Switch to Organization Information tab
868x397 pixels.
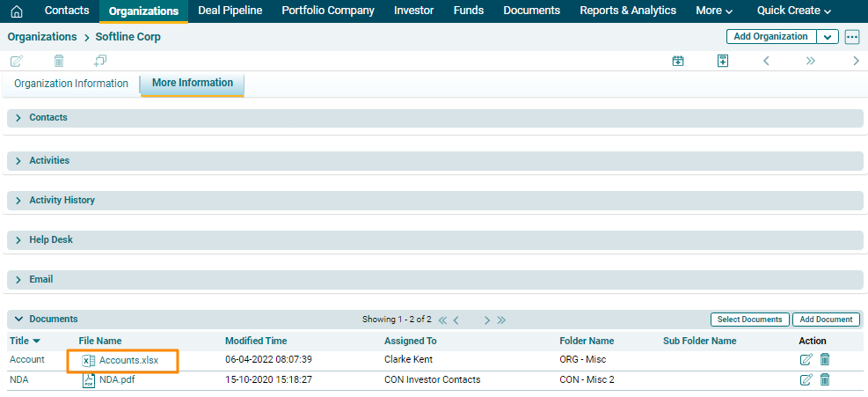(x=71, y=84)
